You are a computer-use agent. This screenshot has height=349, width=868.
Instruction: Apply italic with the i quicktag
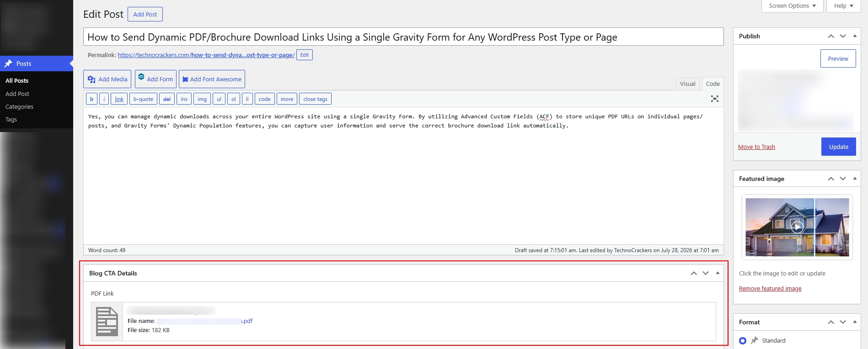(104, 99)
